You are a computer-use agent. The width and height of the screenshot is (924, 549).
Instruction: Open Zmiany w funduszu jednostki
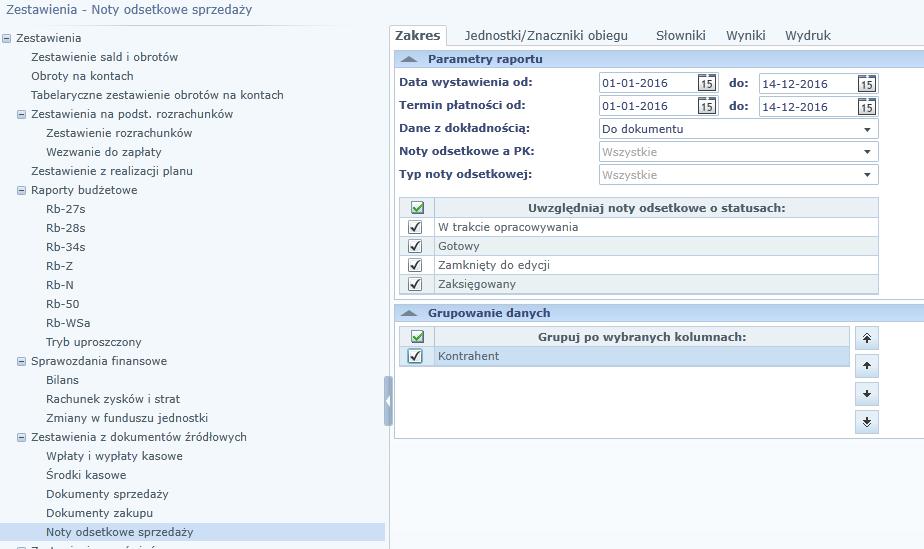[x=127, y=418]
